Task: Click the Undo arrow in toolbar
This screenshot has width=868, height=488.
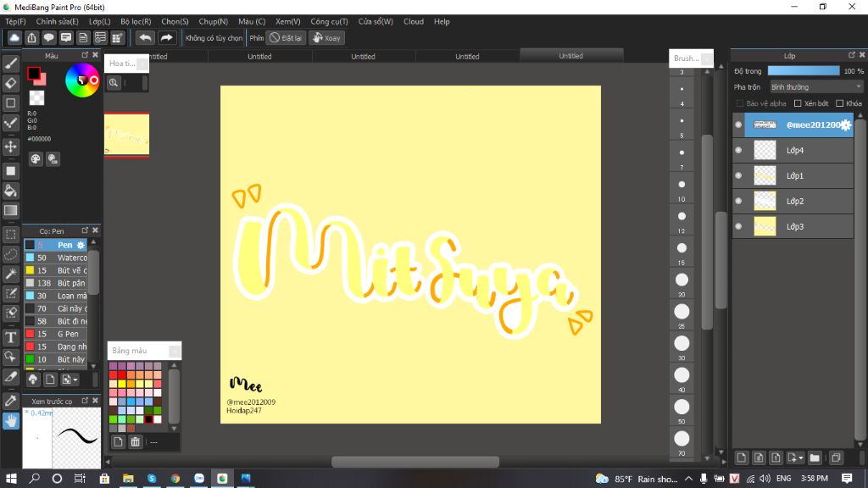Action: click(x=145, y=37)
